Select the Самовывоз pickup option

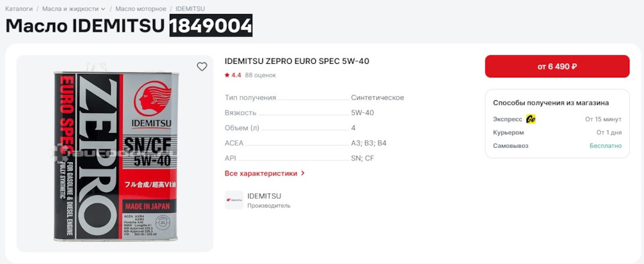(557, 146)
